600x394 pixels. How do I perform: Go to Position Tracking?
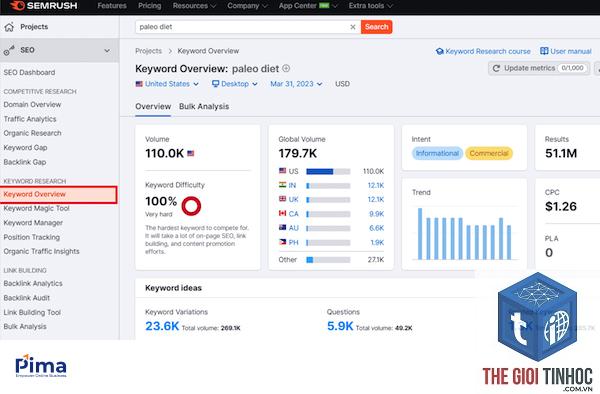click(32, 237)
